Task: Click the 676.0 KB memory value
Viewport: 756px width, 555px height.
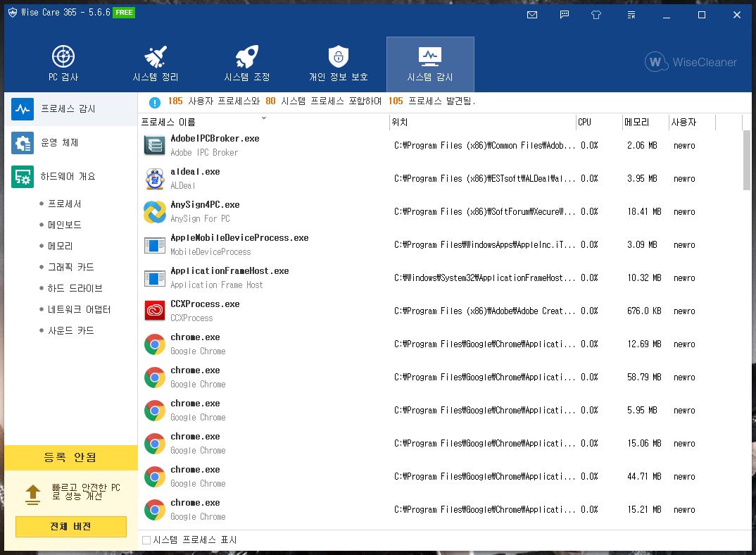Action: coord(644,311)
